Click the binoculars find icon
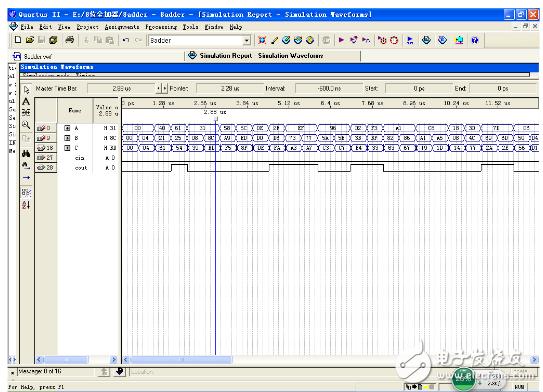This screenshot has height=392, width=543. tap(26, 153)
